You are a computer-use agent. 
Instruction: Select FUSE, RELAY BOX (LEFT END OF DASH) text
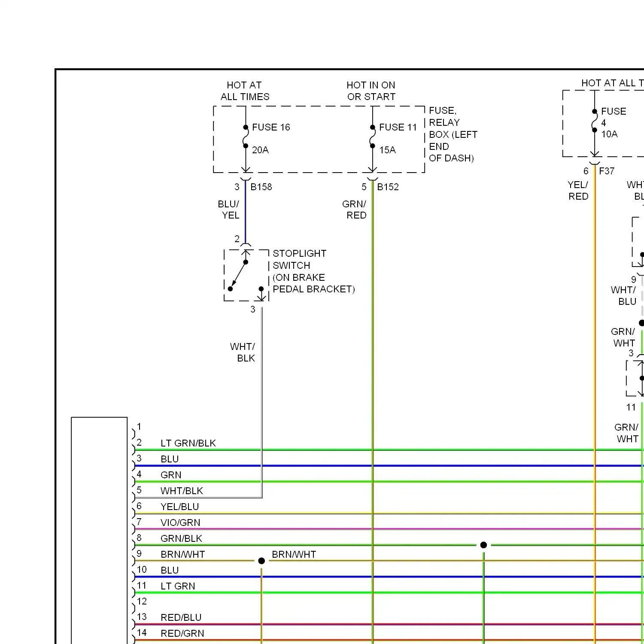(453, 134)
